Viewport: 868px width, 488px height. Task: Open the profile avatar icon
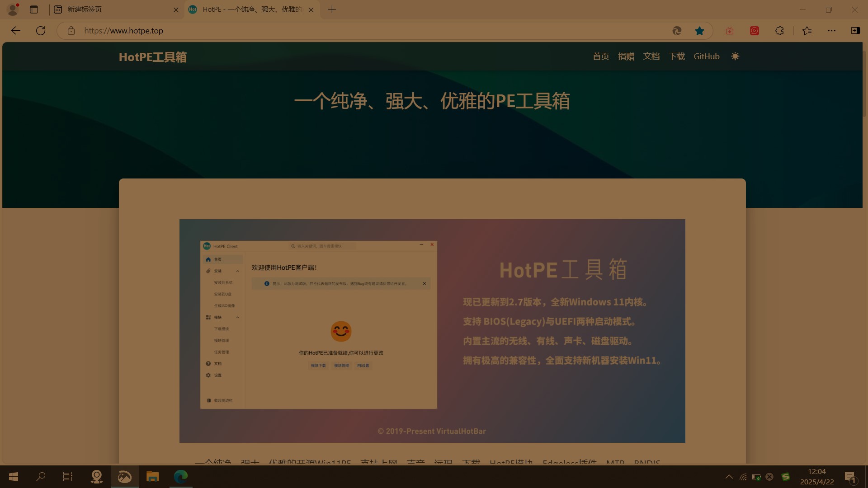pos(13,9)
